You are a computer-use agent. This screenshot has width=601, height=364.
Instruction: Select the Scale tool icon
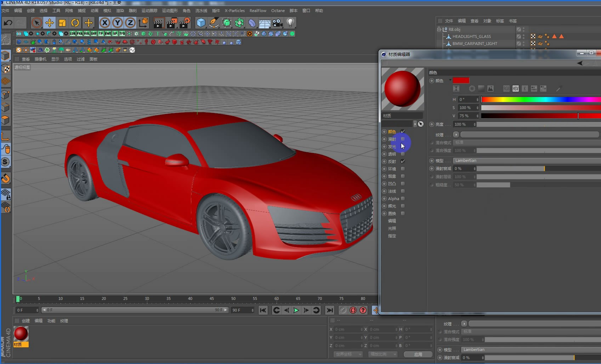click(x=62, y=23)
